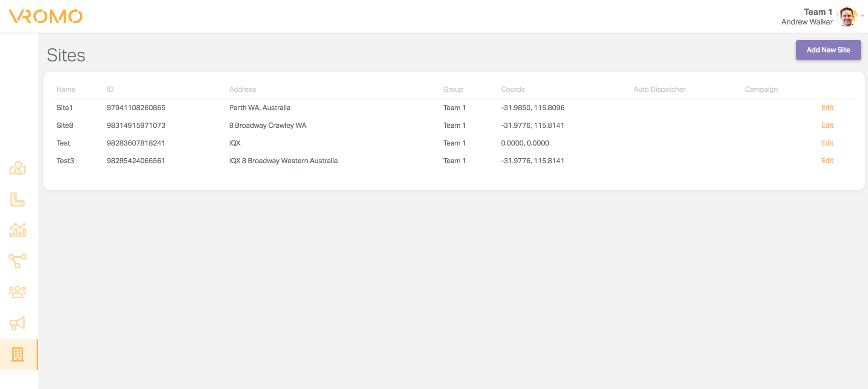This screenshot has height=389, width=868.
Task: Edit the Site8 entry
Action: [x=827, y=126]
